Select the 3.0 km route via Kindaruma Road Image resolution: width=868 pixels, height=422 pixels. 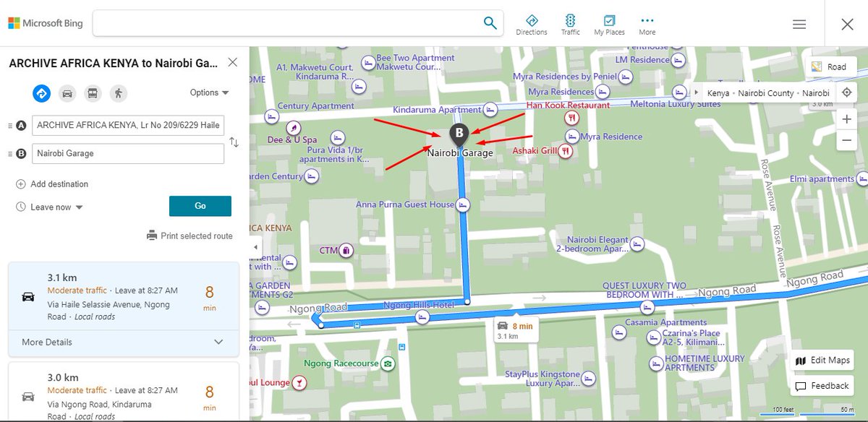123,392
